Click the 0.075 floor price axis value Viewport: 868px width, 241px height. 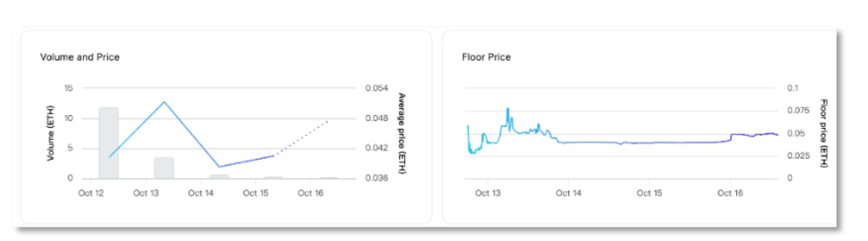798,110
